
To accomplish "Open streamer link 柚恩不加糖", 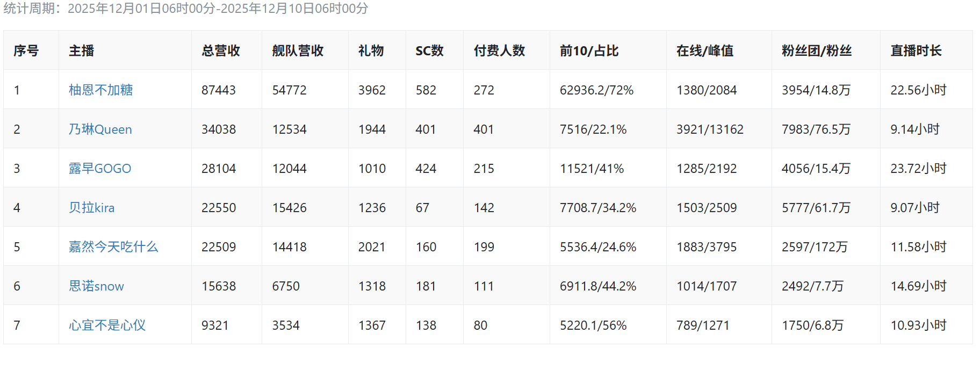I will pyautogui.click(x=100, y=90).
